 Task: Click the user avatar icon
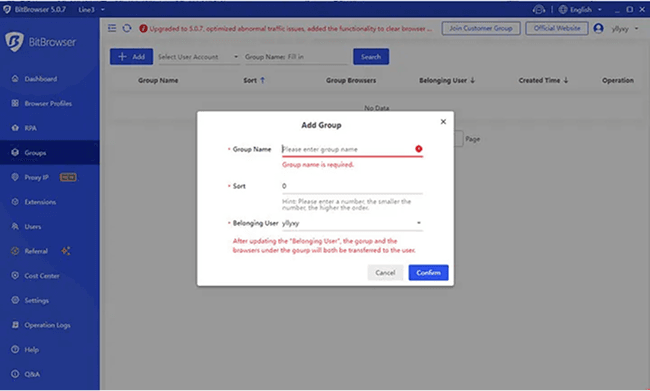click(x=598, y=28)
